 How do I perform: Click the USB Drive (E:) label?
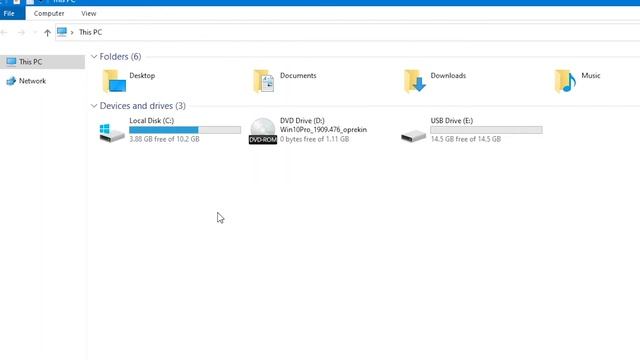point(451,120)
